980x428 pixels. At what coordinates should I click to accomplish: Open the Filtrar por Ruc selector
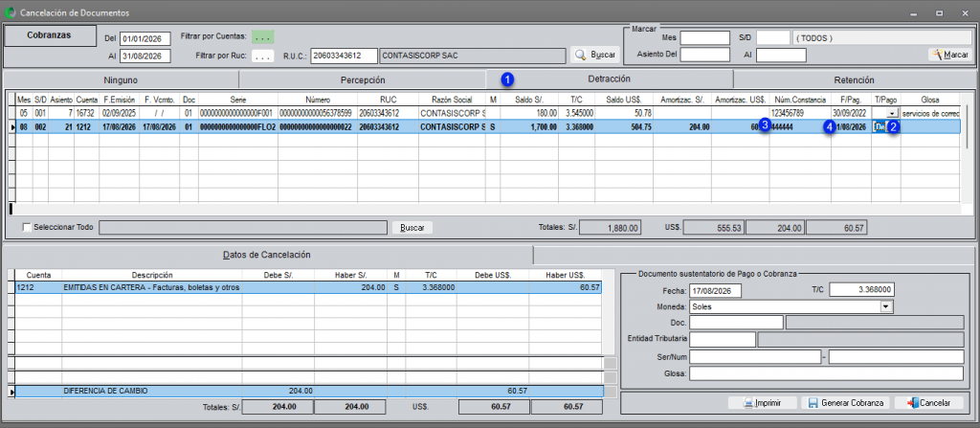pyautogui.click(x=263, y=56)
